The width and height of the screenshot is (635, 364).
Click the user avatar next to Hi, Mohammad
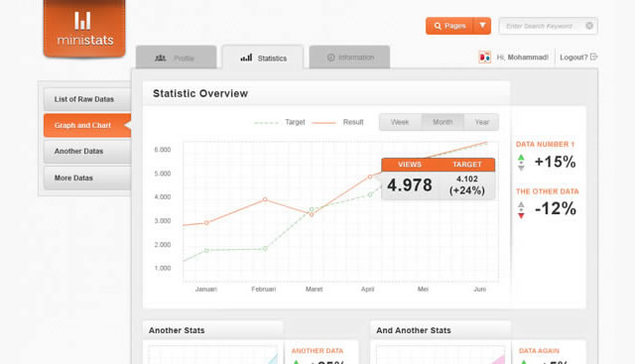(484, 58)
